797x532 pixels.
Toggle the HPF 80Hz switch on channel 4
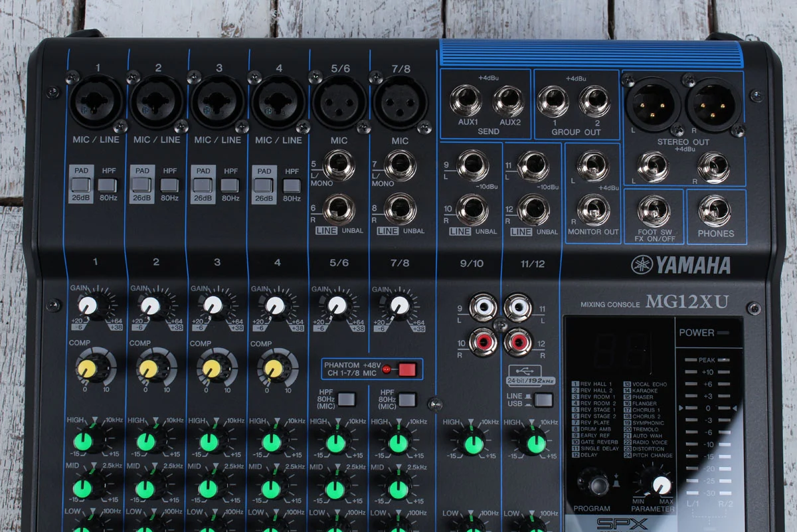click(292, 185)
